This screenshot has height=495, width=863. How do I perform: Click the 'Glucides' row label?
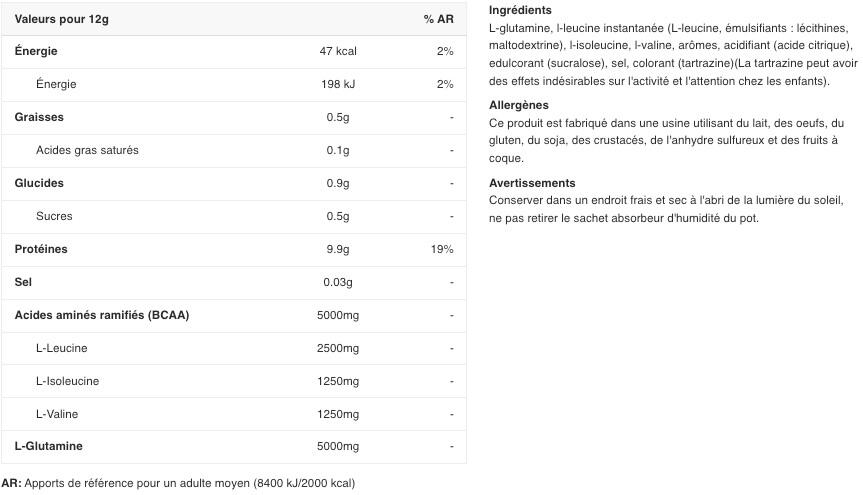pyautogui.click(x=39, y=183)
